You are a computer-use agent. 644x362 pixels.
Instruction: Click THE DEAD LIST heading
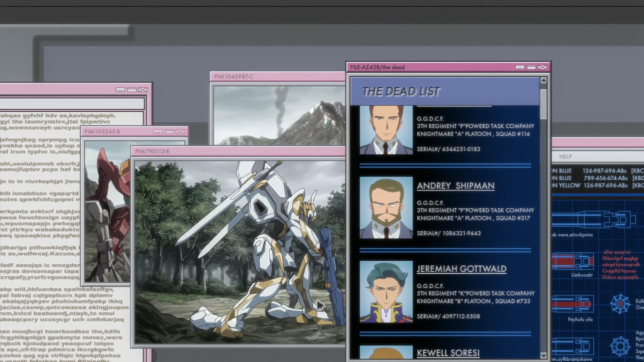tap(401, 92)
